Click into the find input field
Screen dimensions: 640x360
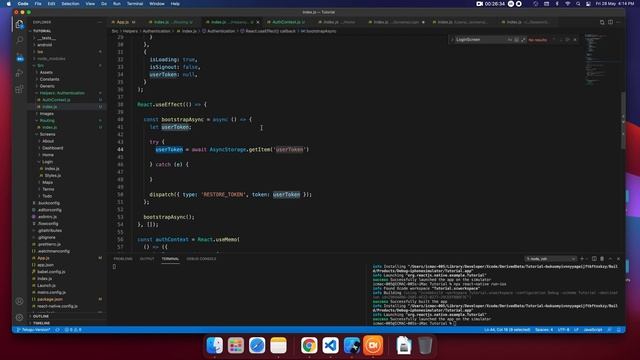[x=481, y=40]
